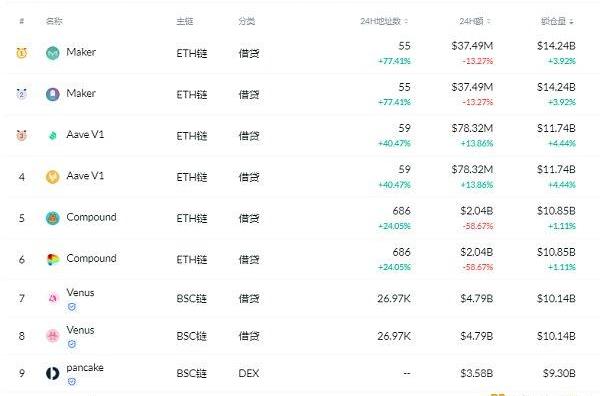Open Aave V1 name in row four
This screenshot has height=396, width=600.
tap(85, 176)
